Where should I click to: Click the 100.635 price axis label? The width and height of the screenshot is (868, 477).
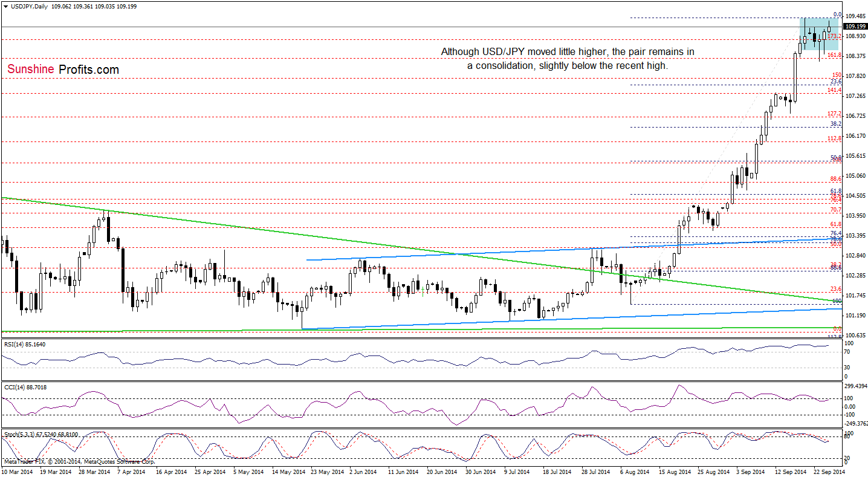(855, 336)
